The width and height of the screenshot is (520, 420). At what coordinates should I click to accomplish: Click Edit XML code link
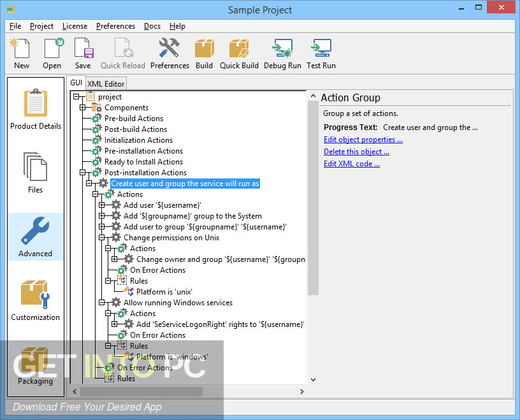[x=352, y=164]
